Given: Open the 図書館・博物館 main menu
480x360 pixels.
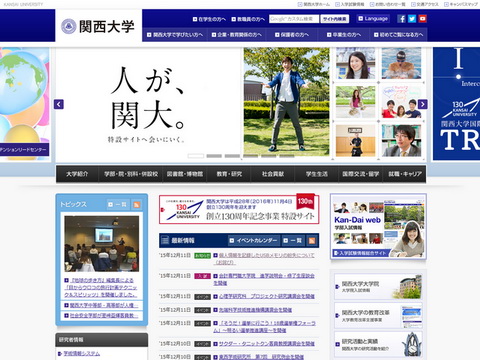Looking at the screenshot, I should coord(185,174).
